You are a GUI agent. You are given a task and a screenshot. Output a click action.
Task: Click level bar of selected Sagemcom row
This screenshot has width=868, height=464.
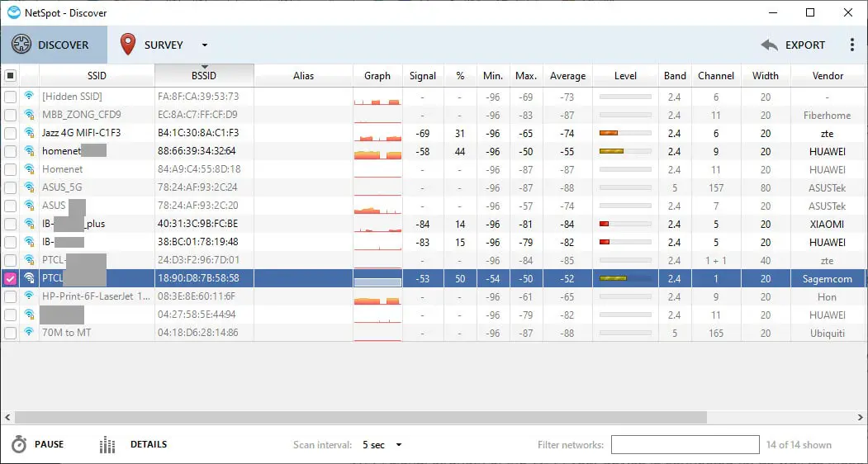coord(625,278)
